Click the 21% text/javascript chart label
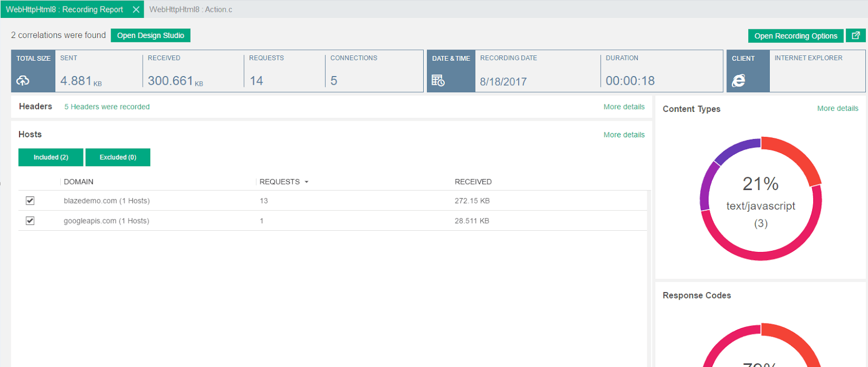868x367 pixels. click(761, 201)
